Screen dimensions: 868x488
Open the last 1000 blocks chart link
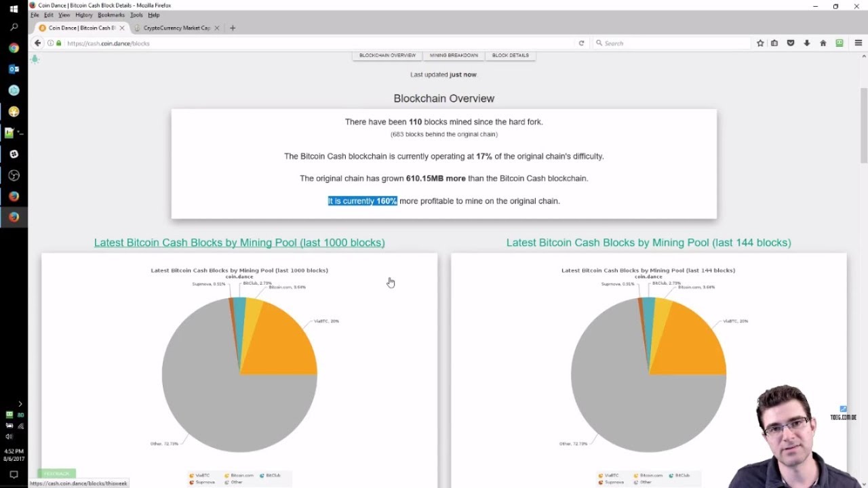[x=239, y=243]
